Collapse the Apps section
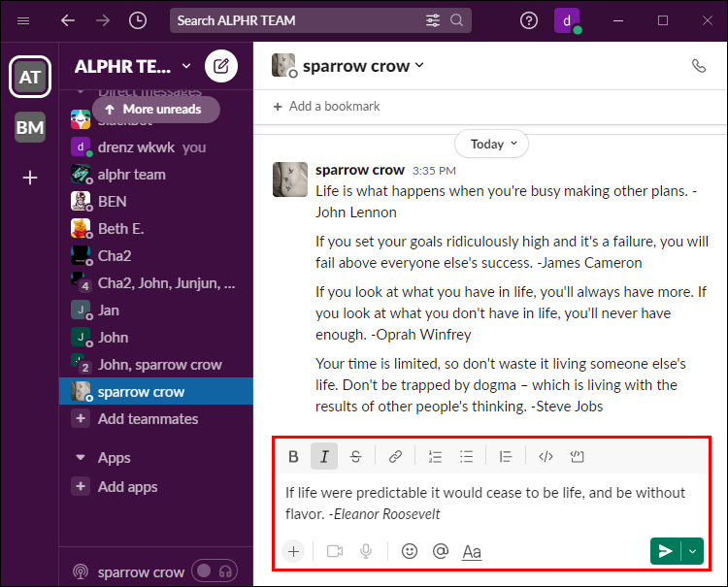 click(x=81, y=458)
